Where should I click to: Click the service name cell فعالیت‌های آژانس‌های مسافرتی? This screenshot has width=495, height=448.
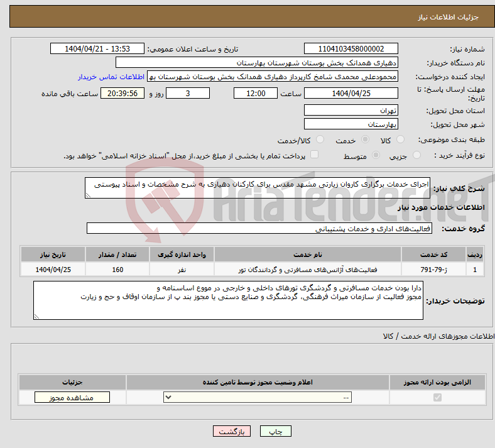308,270
